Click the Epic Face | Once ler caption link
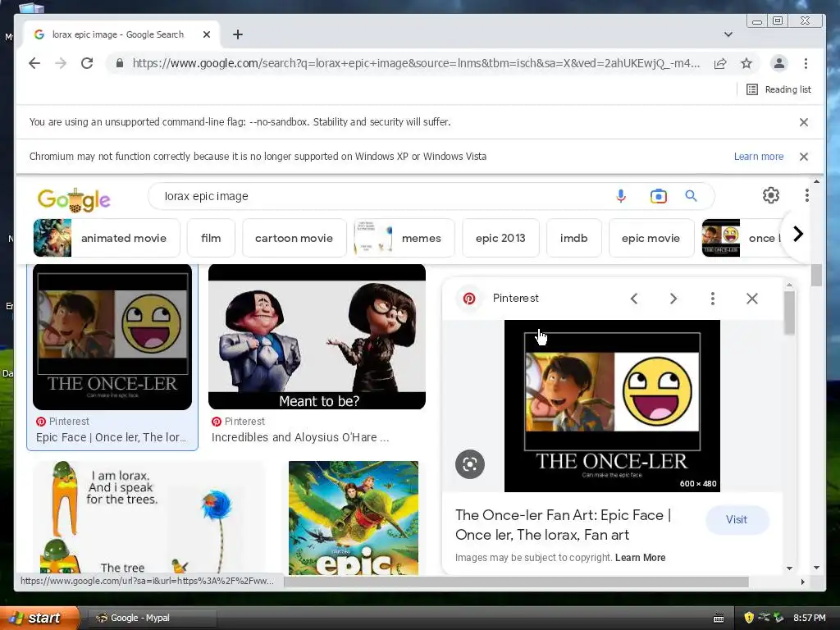This screenshot has width=840, height=630. [x=111, y=437]
